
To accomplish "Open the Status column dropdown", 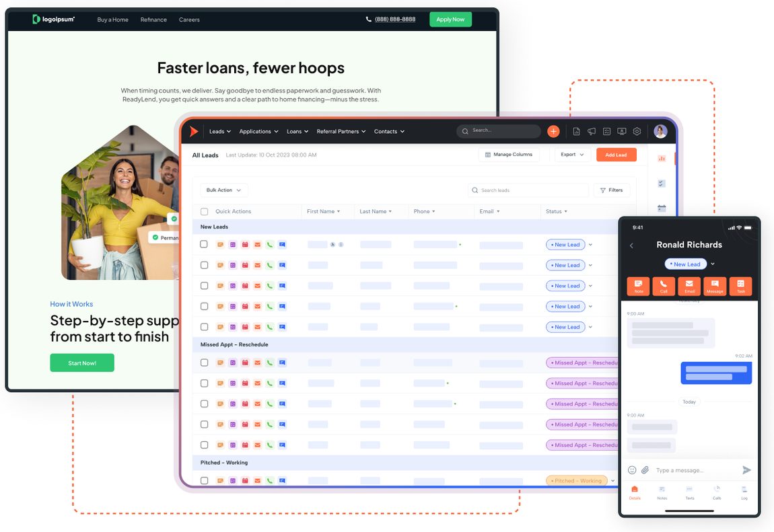I will pos(565,211).
